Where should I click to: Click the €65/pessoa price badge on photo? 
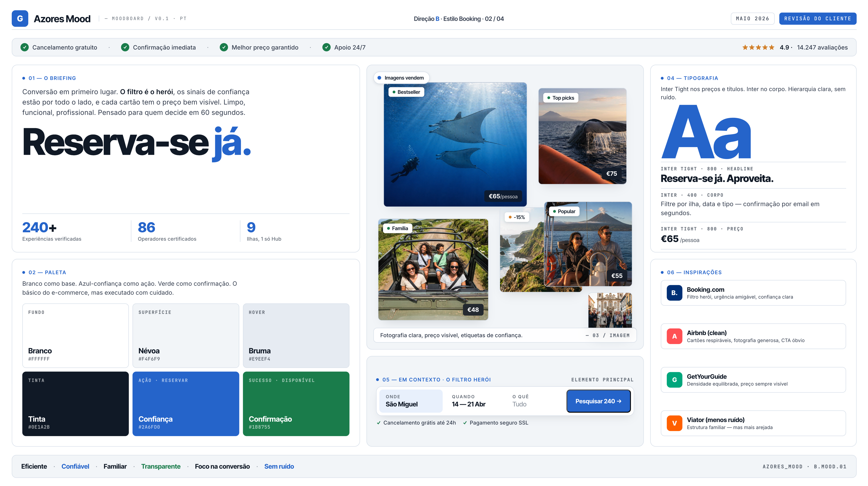[503, 196]
